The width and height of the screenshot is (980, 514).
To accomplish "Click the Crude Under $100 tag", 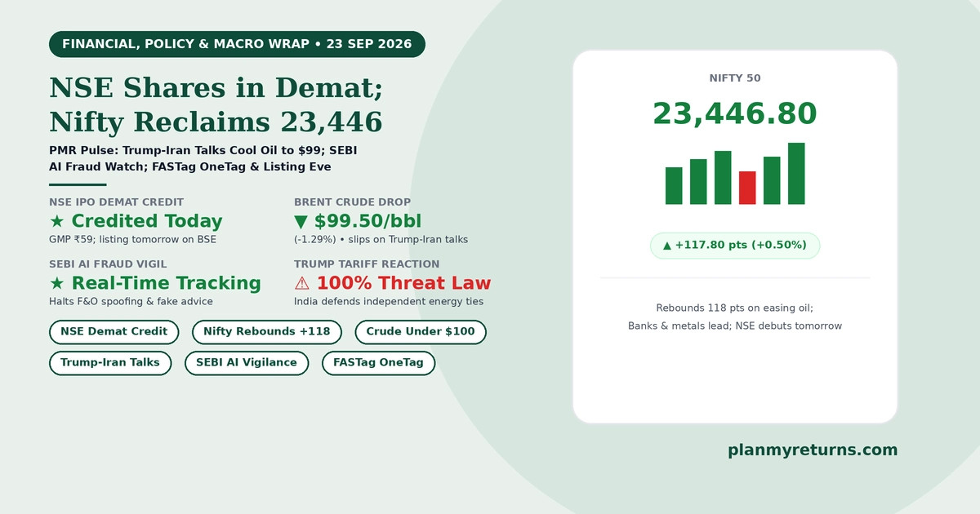I will click(421, 332).
